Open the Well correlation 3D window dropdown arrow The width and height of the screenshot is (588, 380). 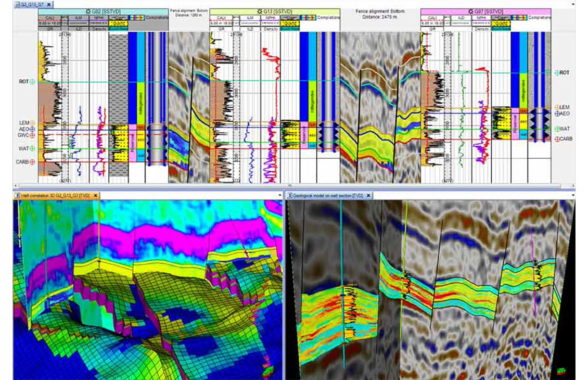tap(280, 195)
